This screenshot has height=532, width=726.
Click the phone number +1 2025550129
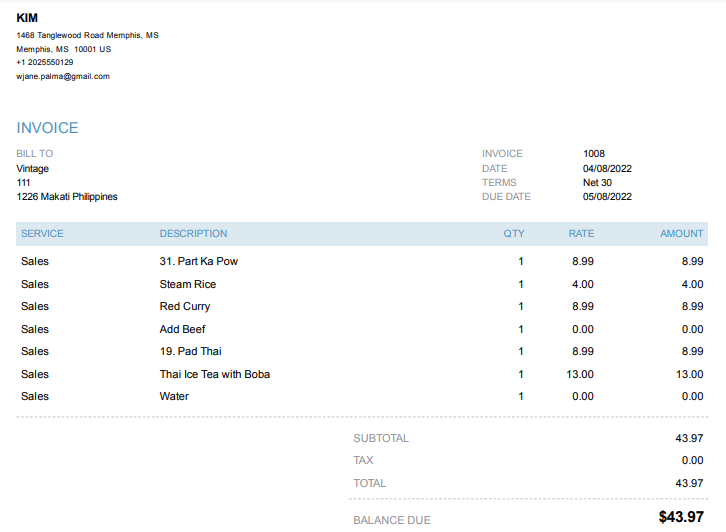pos(44,62)
